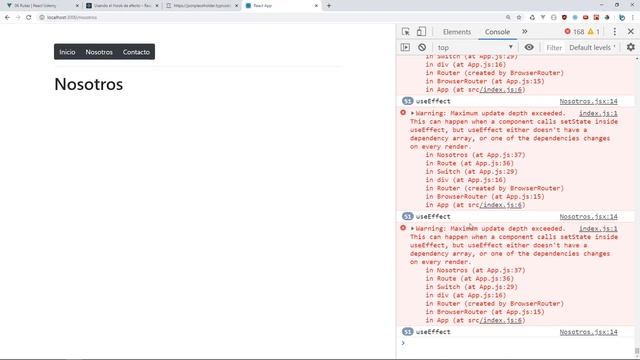This screenshot has width=640, height=360.
Task: Select the React App browser tab
Action: (281, 6)
